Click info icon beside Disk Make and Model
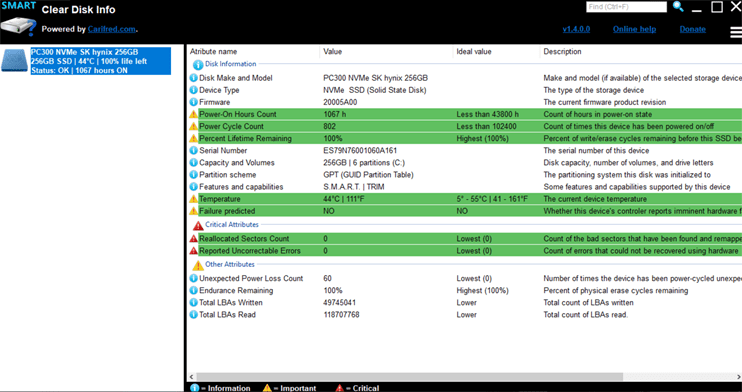 (x=194, y=78)
